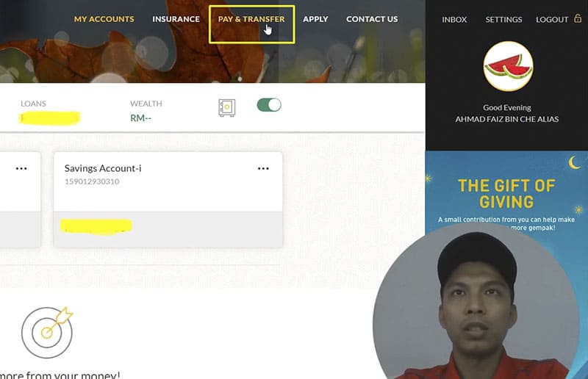Image resolution: width=588 pixels, height=379 pixels.
Task: Select the Wealth summary section
Action: point(146,112)
